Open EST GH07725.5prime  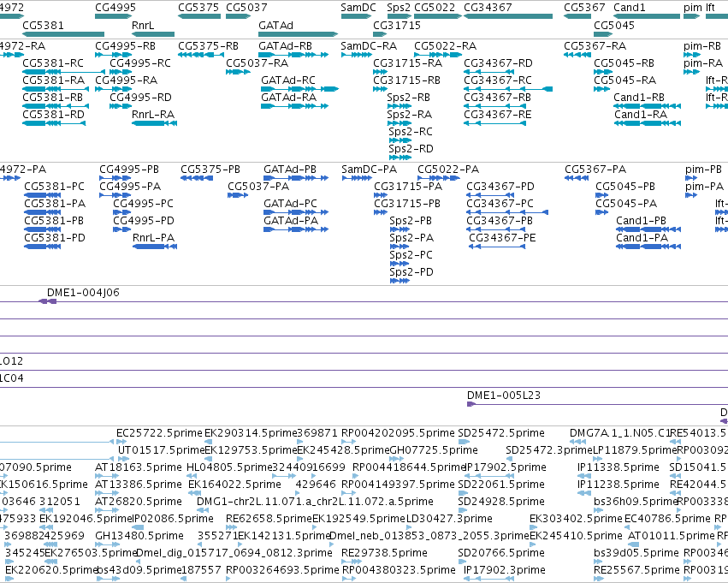pos(434,450)
